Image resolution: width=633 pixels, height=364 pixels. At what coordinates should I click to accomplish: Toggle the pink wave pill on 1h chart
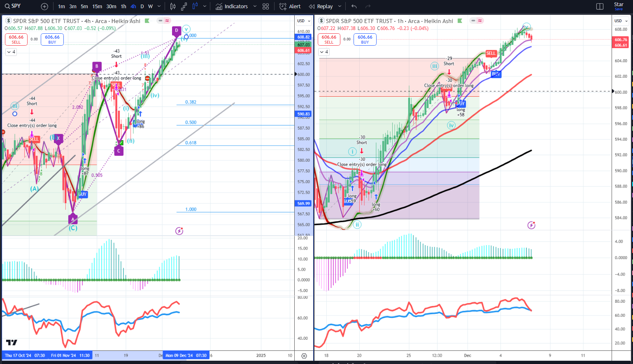(480, 21)
